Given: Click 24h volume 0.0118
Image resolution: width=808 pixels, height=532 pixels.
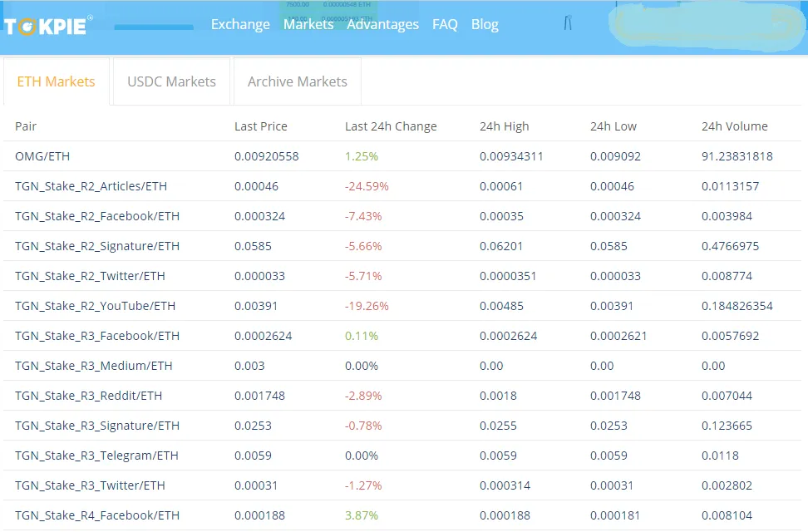Looking at the screenshot, I should (x=720, y=456).
